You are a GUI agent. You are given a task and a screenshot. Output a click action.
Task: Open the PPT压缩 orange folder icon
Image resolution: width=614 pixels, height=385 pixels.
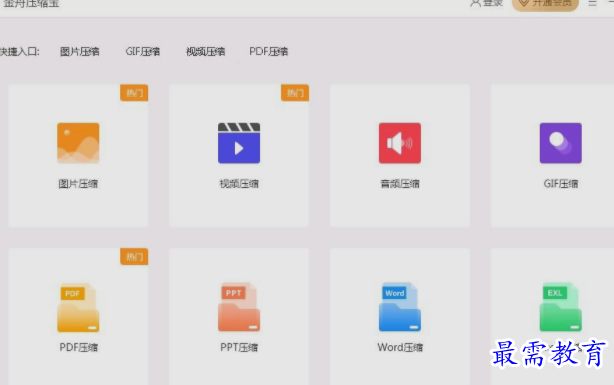click(239, 307)
